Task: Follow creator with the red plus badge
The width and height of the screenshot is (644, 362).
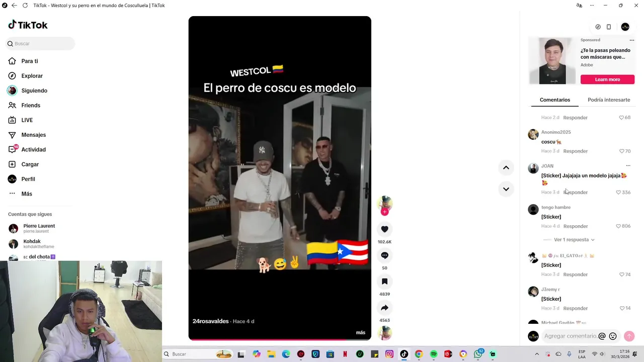Action: pyautogui.click(x=384, y=212)
